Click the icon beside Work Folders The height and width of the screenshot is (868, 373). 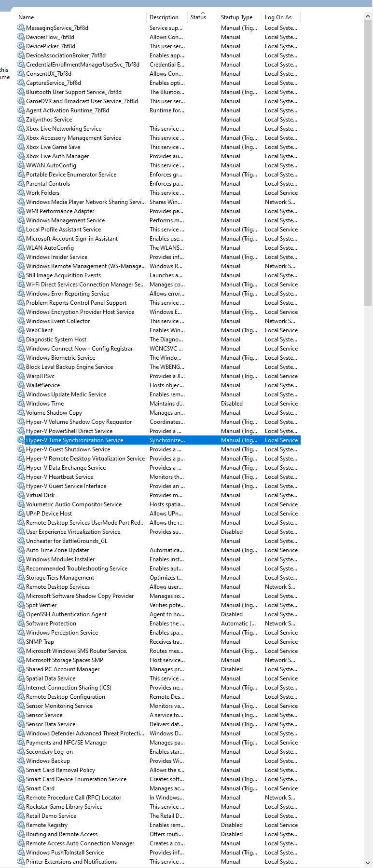pyautogui.click(x=21, y=193)
